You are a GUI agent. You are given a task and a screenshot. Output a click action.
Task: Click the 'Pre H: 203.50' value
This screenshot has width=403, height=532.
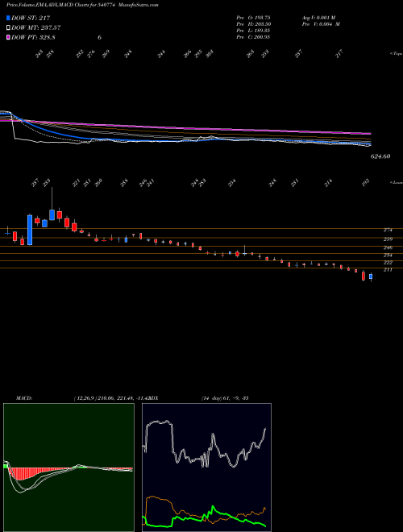[253, 23]
